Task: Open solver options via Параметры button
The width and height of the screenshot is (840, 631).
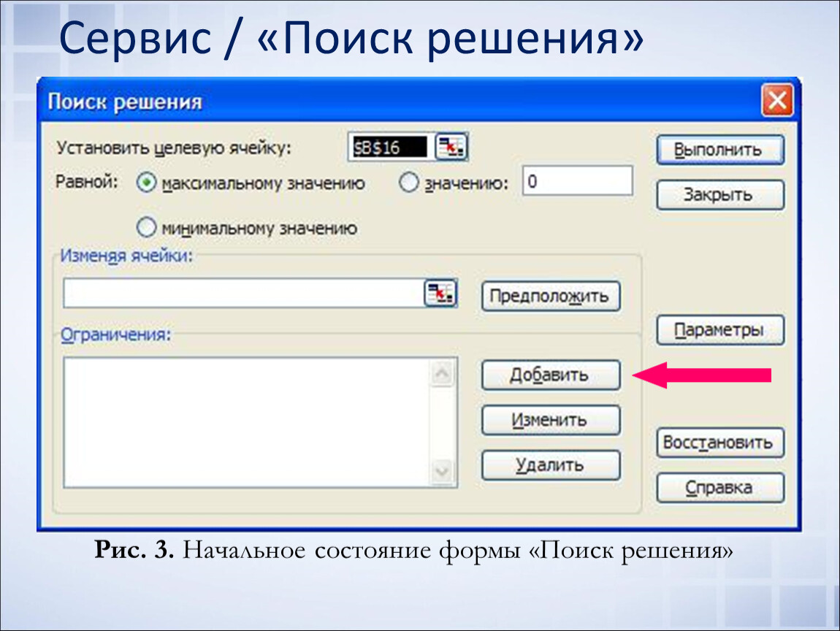Action: coord(719,330)
